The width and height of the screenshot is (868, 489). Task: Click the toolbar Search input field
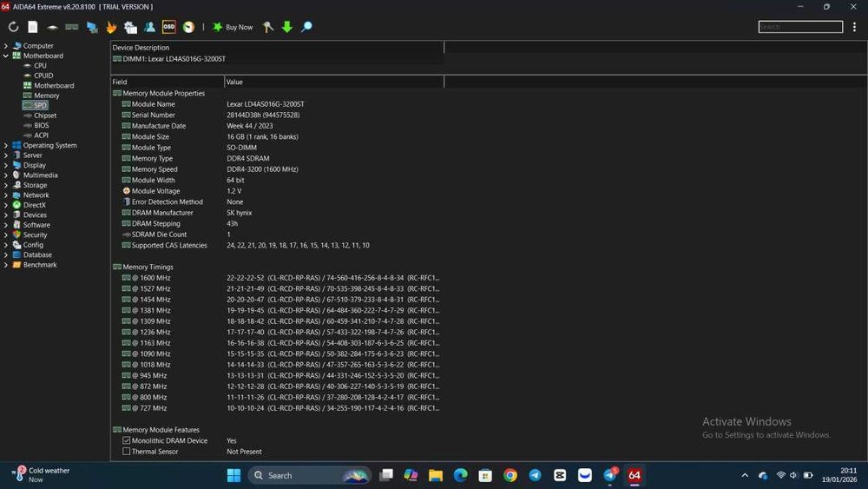(x=800, y=27)
